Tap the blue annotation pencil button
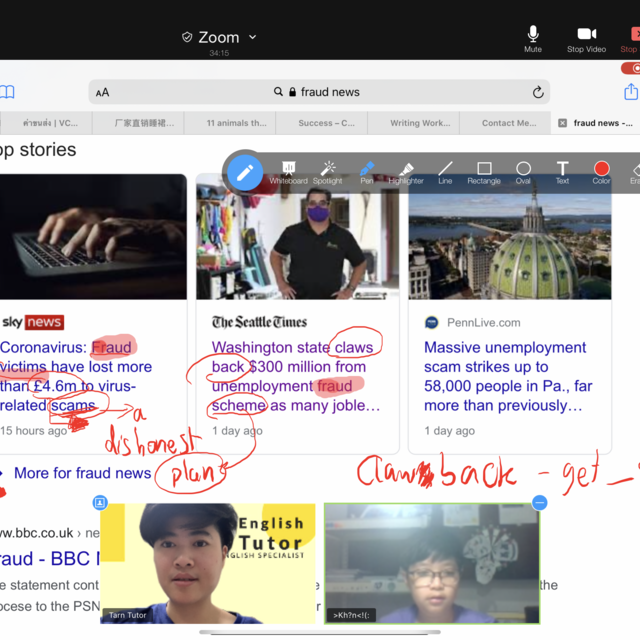 click(245, 173)
